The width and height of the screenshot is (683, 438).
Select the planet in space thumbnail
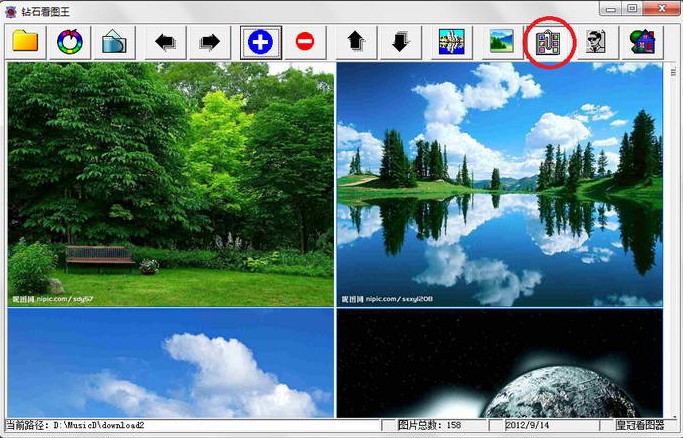(x=500, y=363)
